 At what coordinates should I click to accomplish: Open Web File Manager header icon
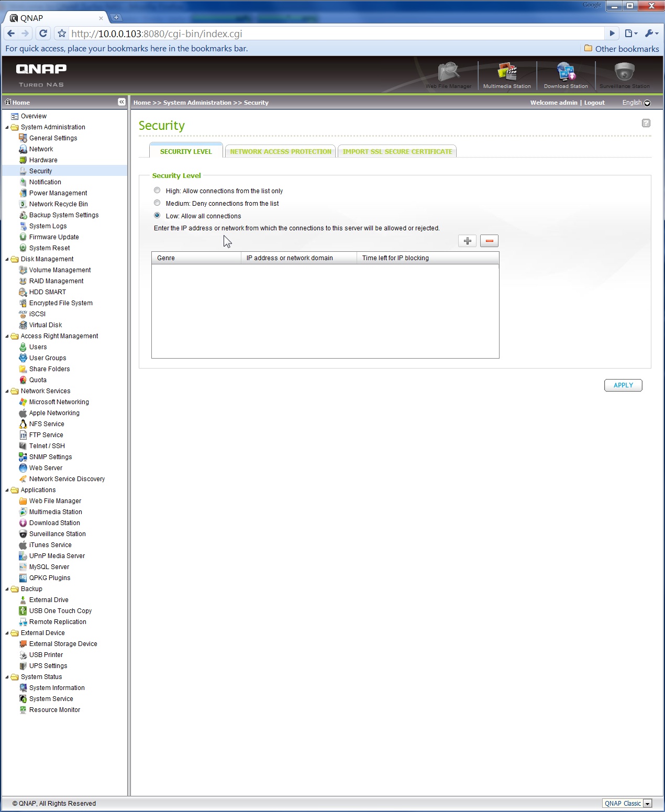[x=449, y=72]
